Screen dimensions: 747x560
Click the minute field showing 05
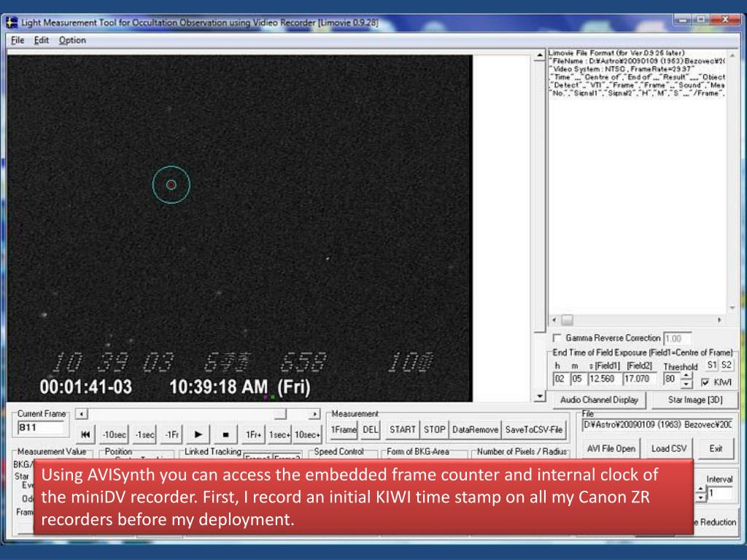[x=578, y=379]
